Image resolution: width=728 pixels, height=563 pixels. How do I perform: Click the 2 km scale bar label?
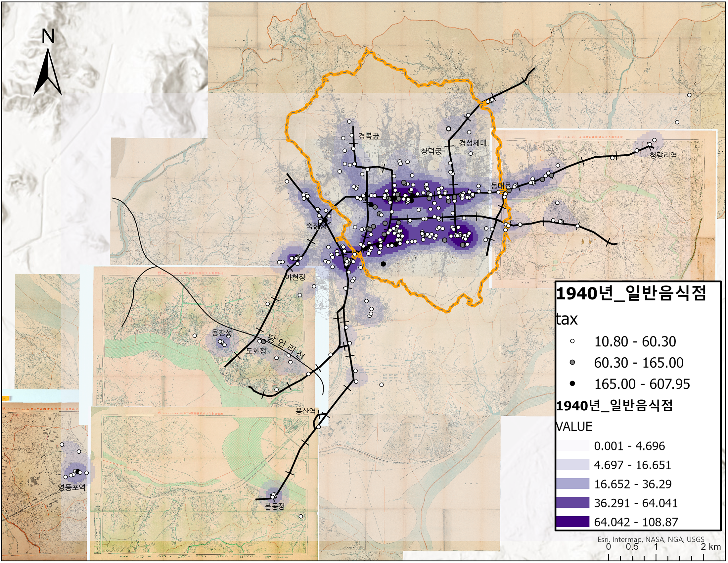coord(710,547)
